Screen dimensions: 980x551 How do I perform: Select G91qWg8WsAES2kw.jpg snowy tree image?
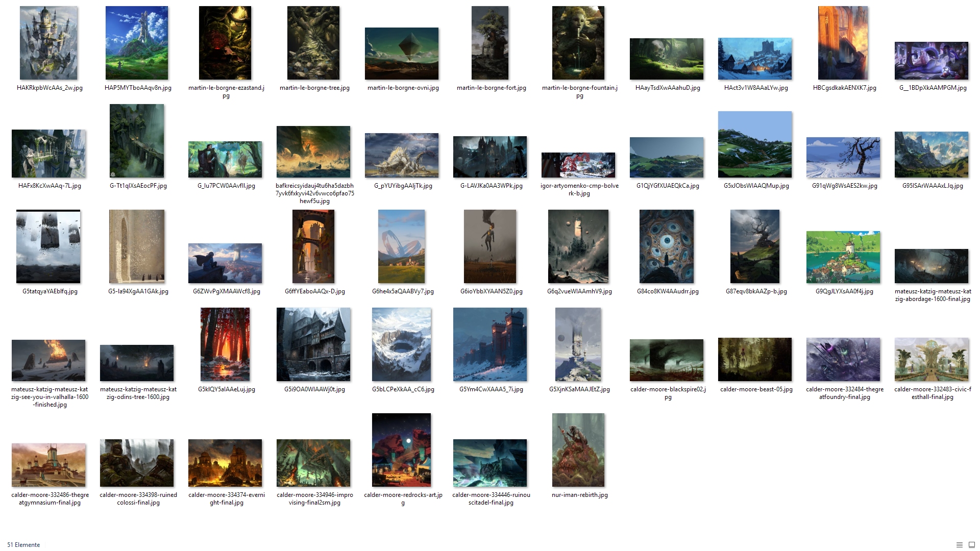843,157
